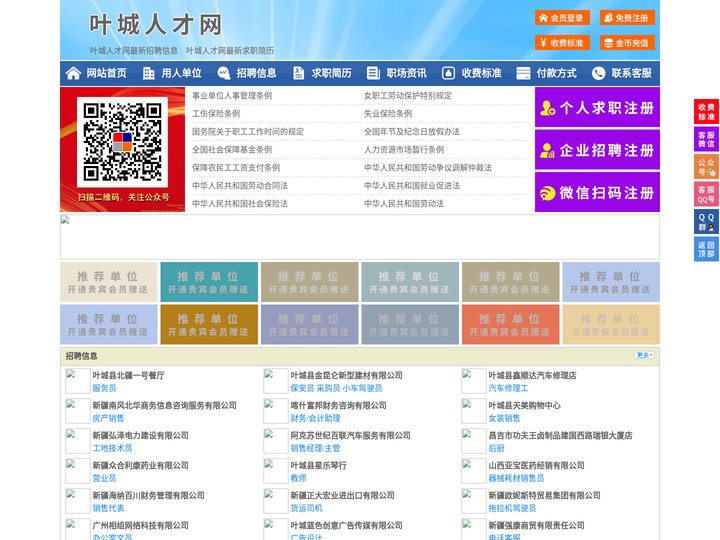This screenshot has width=720, height=540.
Task: Click the news icon beside 职场资讯
Action: click(x=373, y=73)
